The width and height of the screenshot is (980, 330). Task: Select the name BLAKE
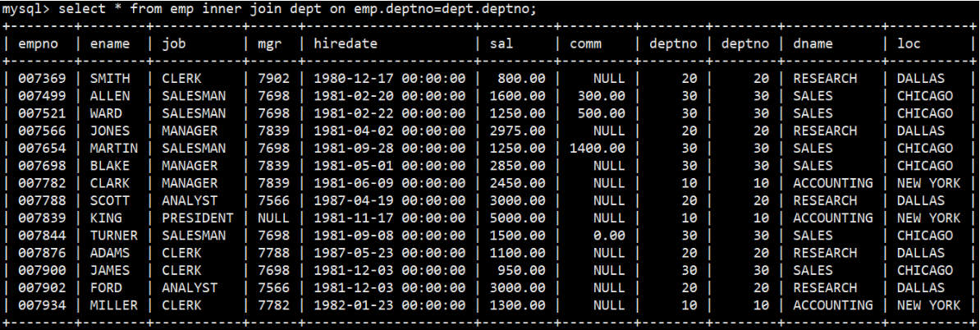pos(110,166)
